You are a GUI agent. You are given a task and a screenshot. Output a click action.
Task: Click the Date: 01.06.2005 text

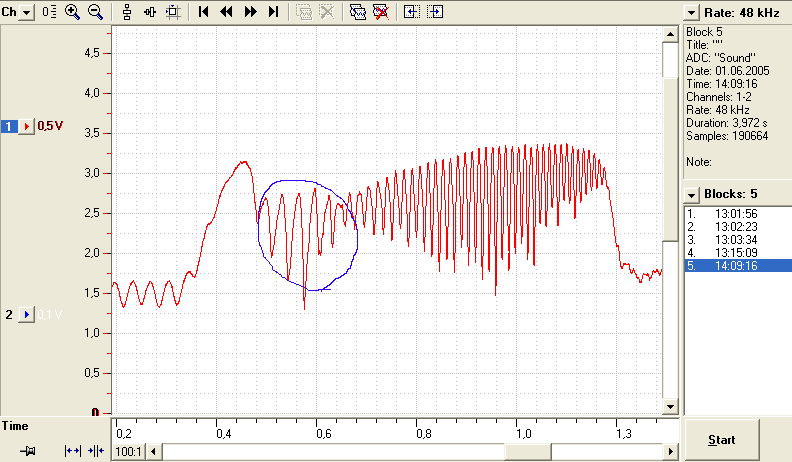(727, 71)
